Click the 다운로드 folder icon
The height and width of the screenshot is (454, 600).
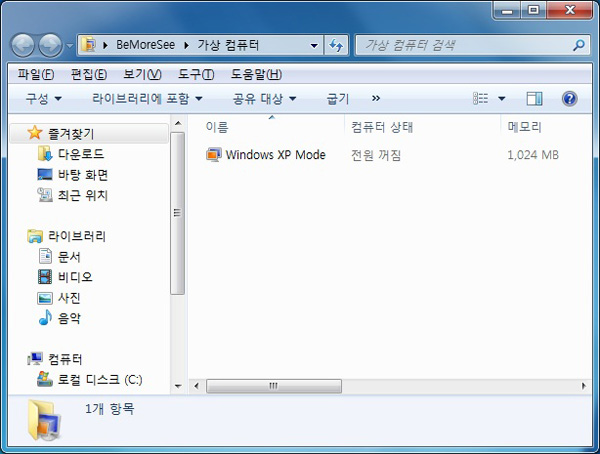tap(45, 154)
